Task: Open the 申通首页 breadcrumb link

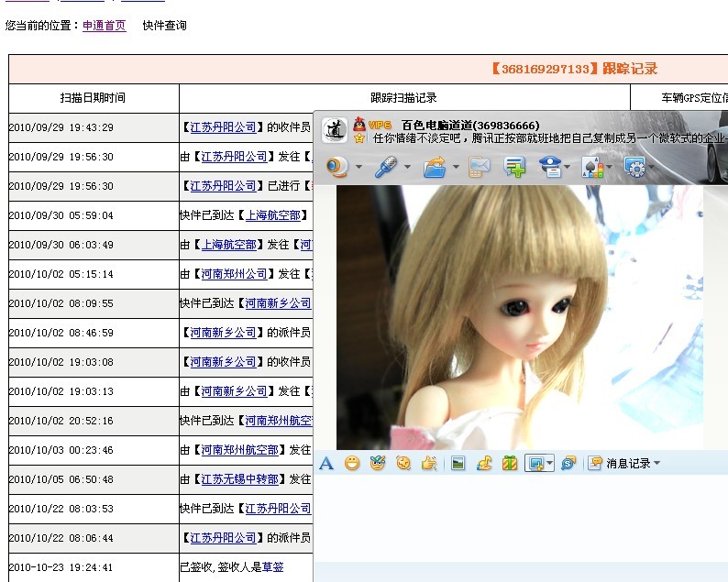Action: pos(105,26)
